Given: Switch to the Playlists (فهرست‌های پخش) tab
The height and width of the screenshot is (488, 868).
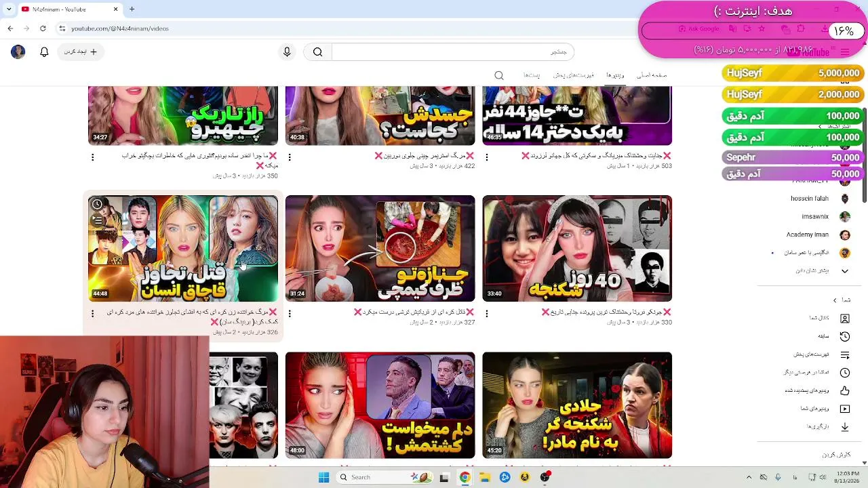Looking at the screenshot, I should pyautogui.click(x=573, y=75).
